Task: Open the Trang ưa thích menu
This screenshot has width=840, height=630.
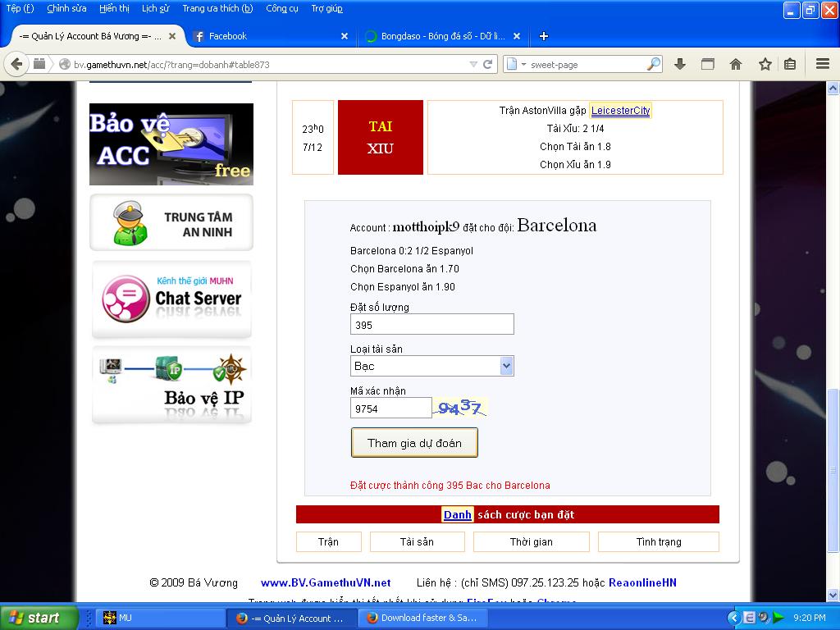Action: (217, 8)
